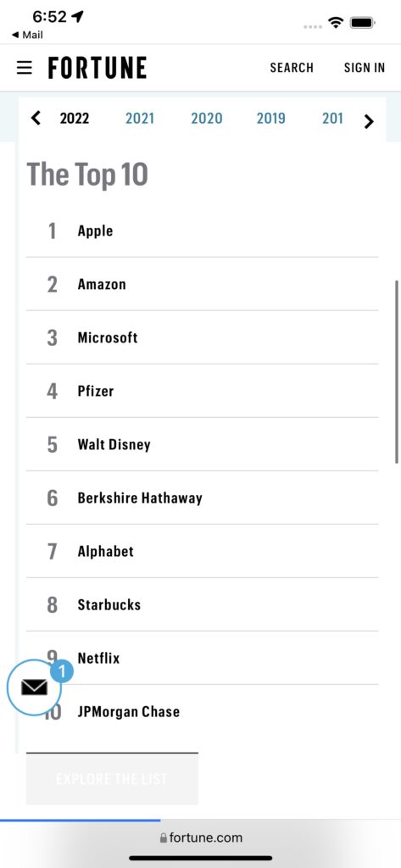Open the mail notification bubble icon
401x868 pixels.
(35, 687)
